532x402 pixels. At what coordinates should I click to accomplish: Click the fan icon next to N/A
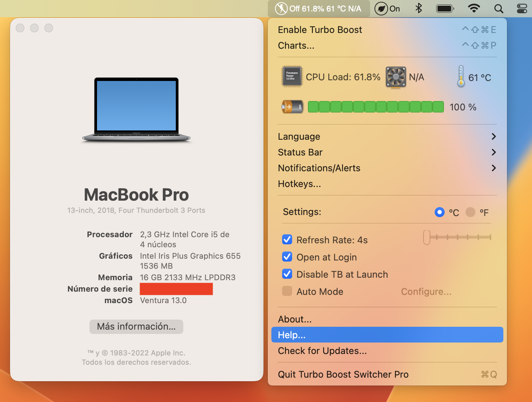pos(396,77)
